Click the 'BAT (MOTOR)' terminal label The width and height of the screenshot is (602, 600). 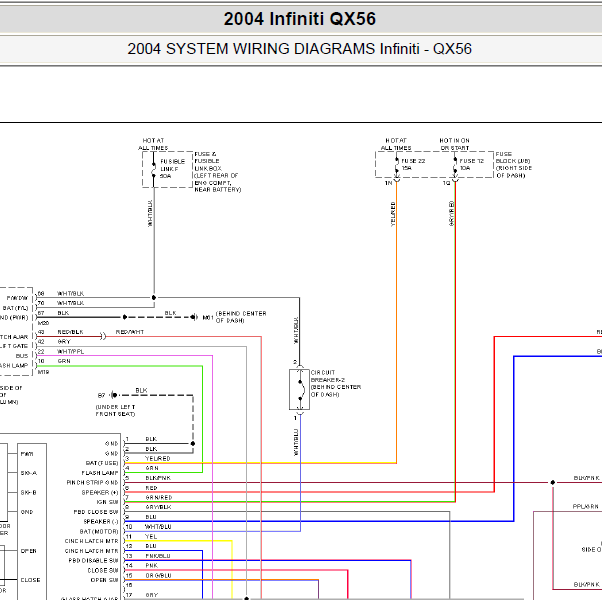99,531
